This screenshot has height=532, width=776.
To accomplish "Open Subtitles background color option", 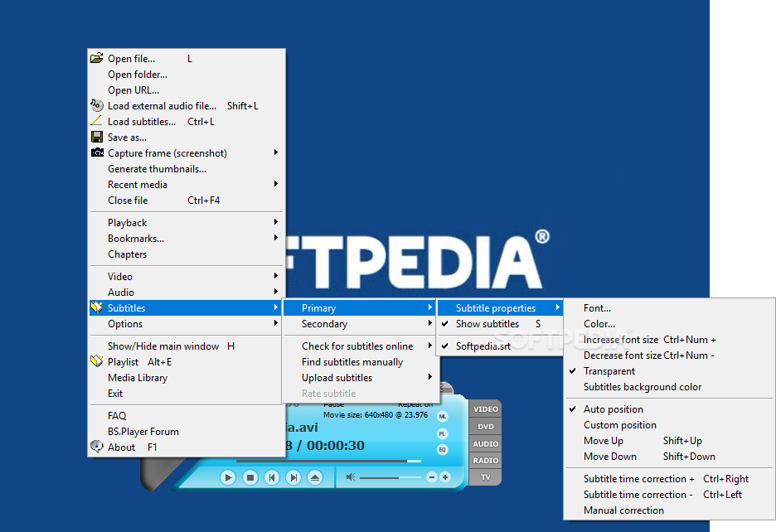I will (x=670, y=387).
